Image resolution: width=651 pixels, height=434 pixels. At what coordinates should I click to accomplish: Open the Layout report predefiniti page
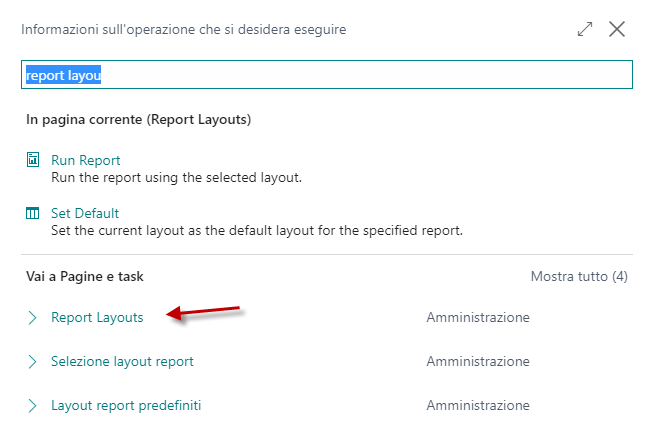coord(126,405)
